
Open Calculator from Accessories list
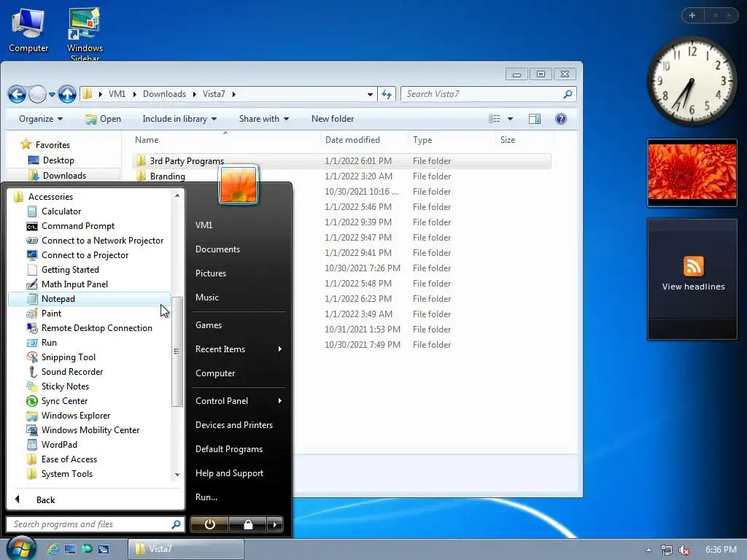pyautogui.click(x=61, y=211)
